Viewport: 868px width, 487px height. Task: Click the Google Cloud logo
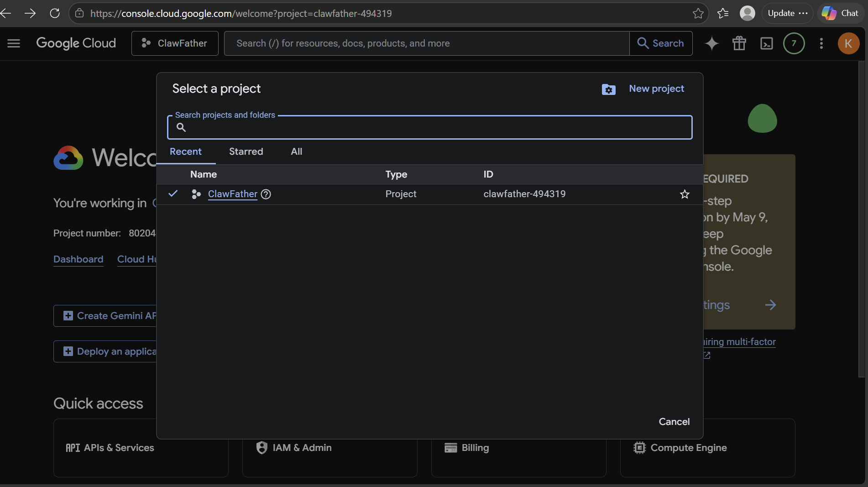[76, 43]
